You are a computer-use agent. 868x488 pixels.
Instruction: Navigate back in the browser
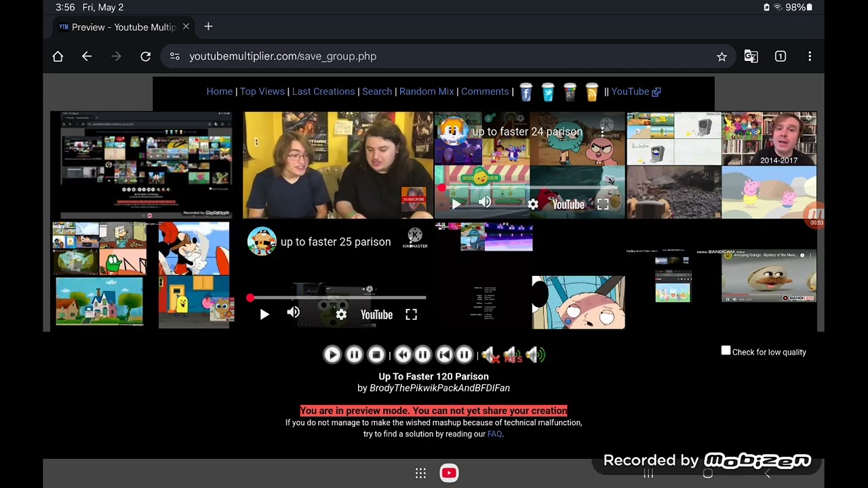point(87,56)
